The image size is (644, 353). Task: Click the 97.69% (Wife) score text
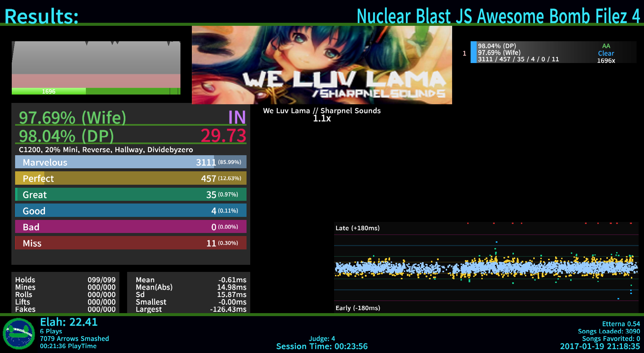point(72,117)
